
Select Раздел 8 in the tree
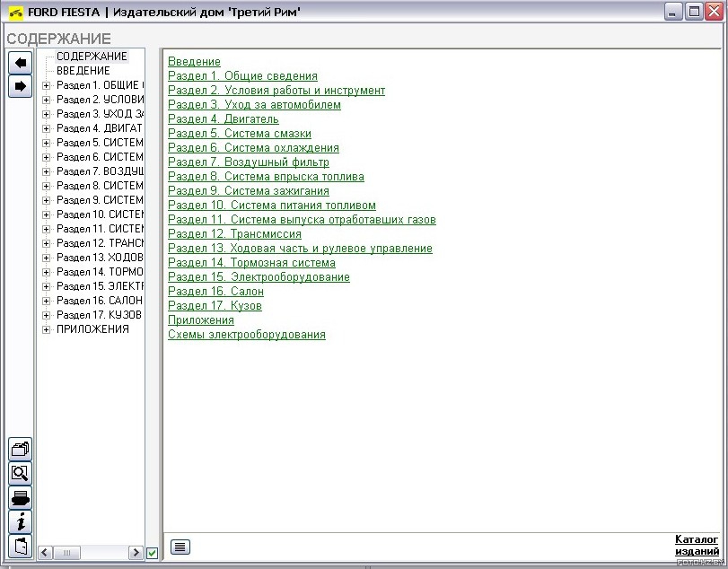pos(100,186)
